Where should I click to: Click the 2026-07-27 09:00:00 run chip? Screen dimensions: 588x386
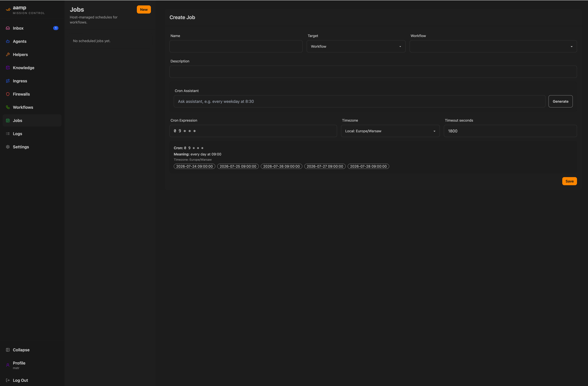click(325, 166)
